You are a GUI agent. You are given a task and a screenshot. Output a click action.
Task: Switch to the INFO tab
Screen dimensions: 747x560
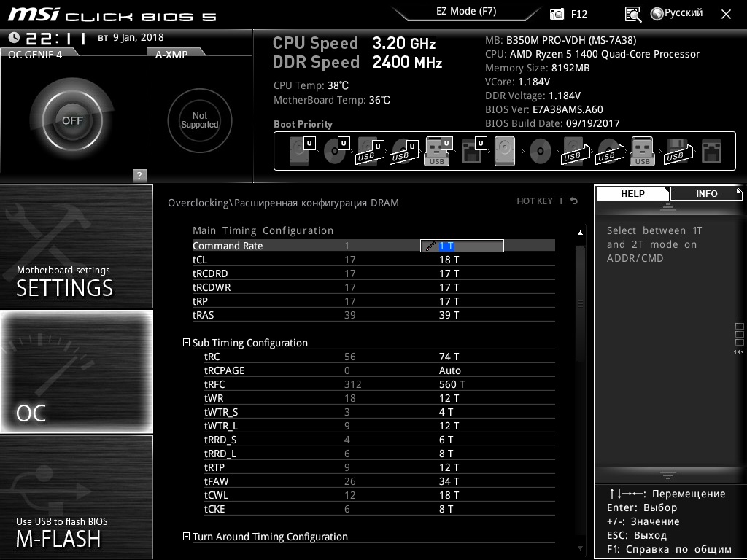[x=706, y=194]
